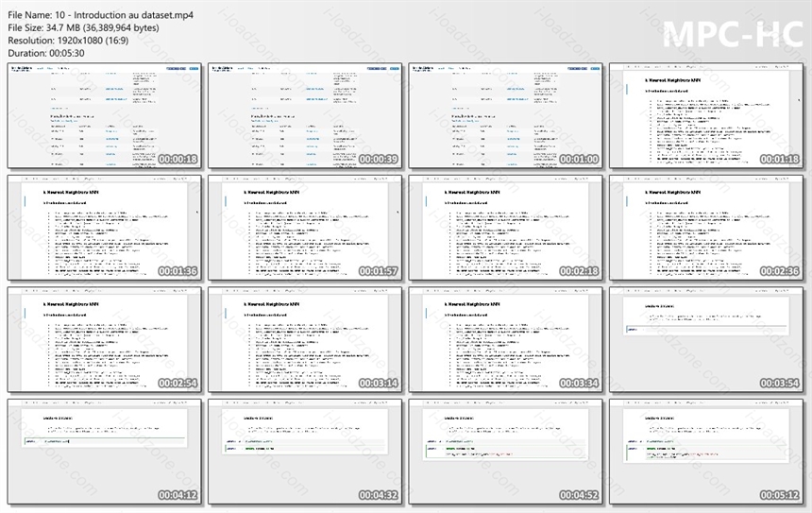This screenshot has width=812, height=513.
Task: Select the frame at 00:01:36
Action: pos(104,228)
